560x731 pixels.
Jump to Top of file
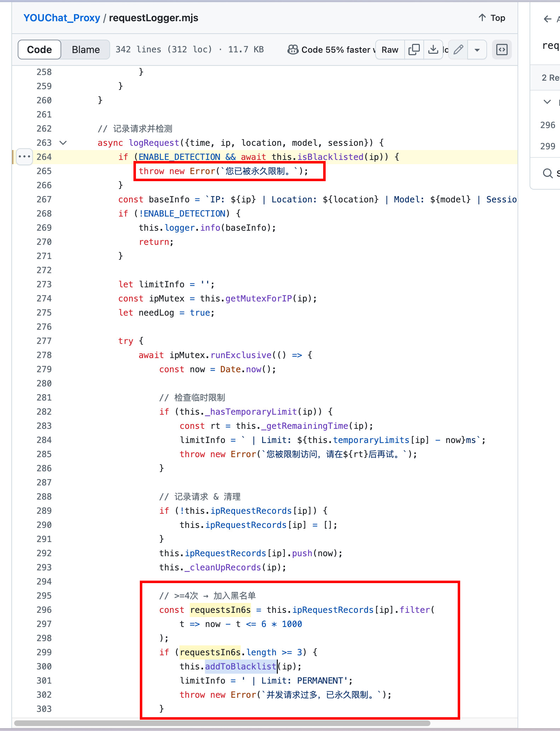pyautogui.click(x=492, y=18)
